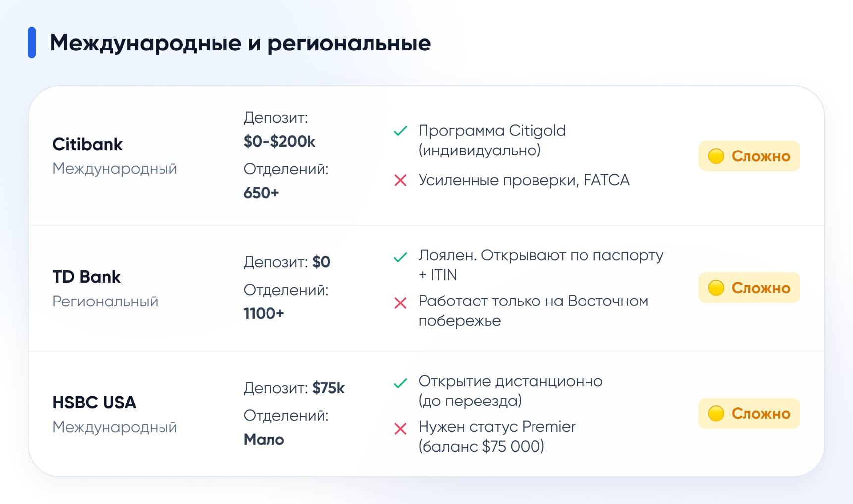The image size is (853, 504).
Task: Click the blue accent bar beside heading
Action: pyautogui.click(x=32, y=43)
